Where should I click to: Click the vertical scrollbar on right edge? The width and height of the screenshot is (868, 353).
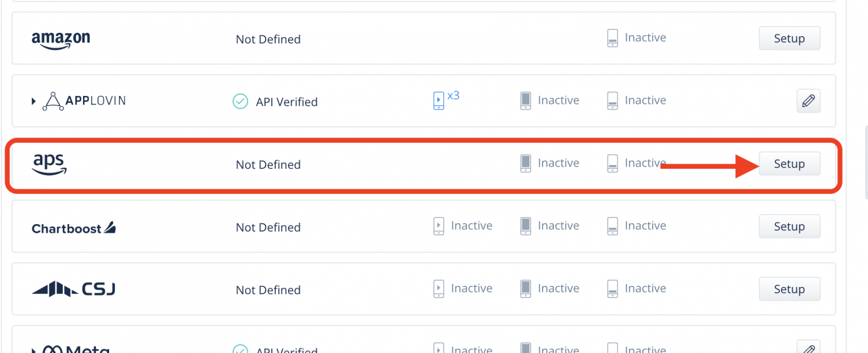click(x=866, y=163)
